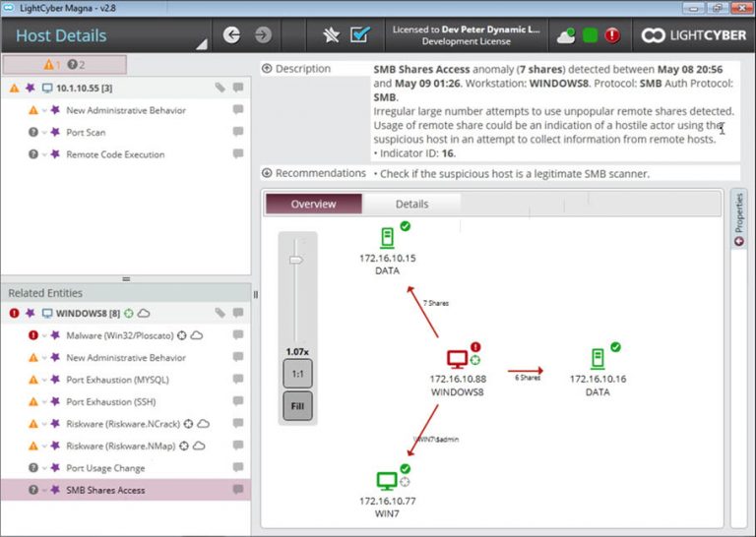Viewport: 756px width, 537px height.
Task: Select the 172.16.10.16 DATA server node
Action: point(598,370)
